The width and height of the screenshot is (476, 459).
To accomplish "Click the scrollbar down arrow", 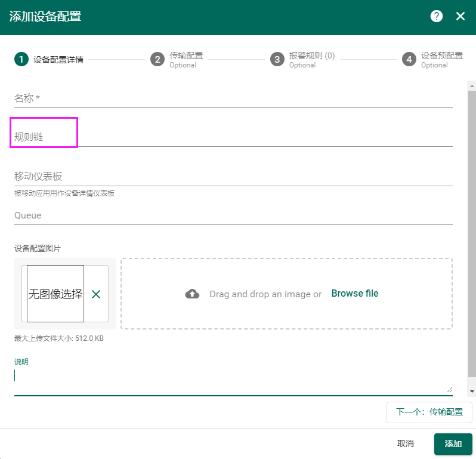I will [472, 392].
